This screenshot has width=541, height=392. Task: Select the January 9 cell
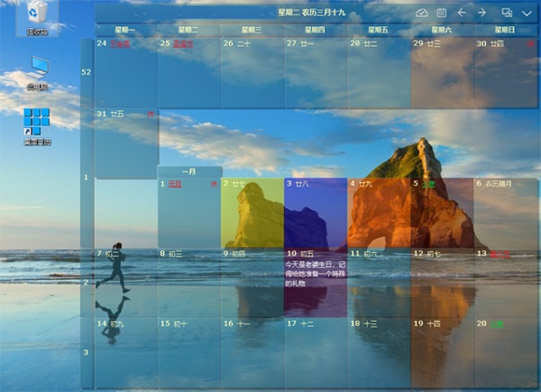(252, 283)
